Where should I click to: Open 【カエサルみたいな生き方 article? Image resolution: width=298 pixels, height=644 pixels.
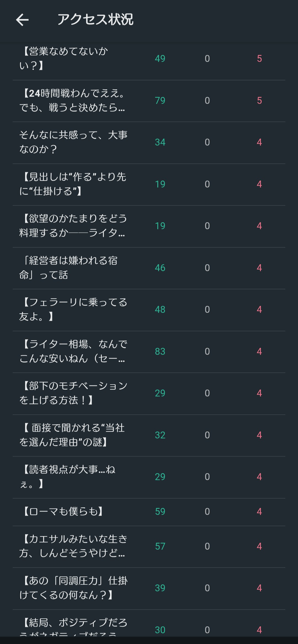tap(73, 546)
